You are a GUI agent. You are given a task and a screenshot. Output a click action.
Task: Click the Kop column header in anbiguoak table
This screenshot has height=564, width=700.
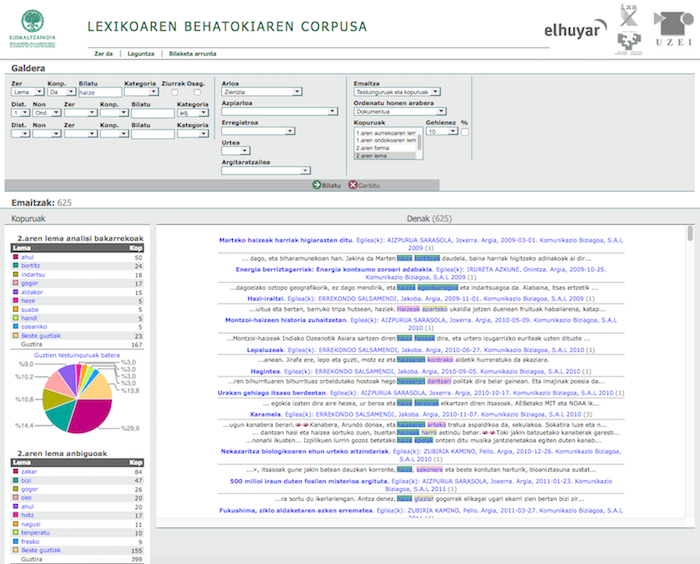pyautogui.click(x=136, y=462)
